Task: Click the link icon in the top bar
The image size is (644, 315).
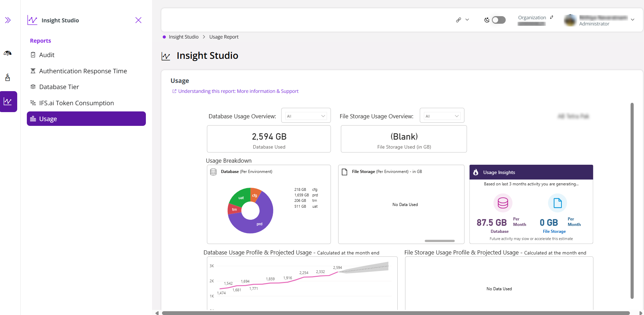Action: (458, 20)
